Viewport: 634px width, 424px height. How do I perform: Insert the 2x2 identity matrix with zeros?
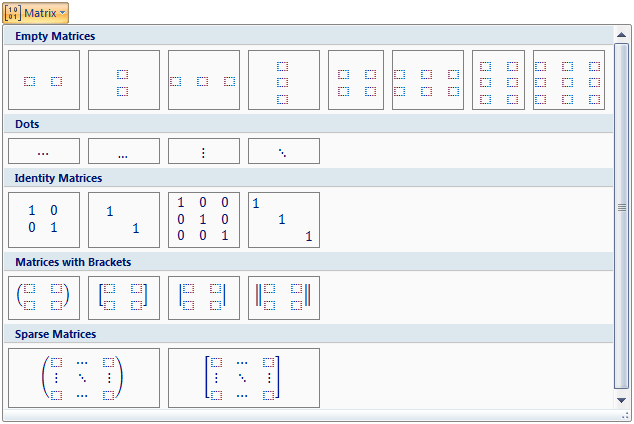[x=44, y=220]
